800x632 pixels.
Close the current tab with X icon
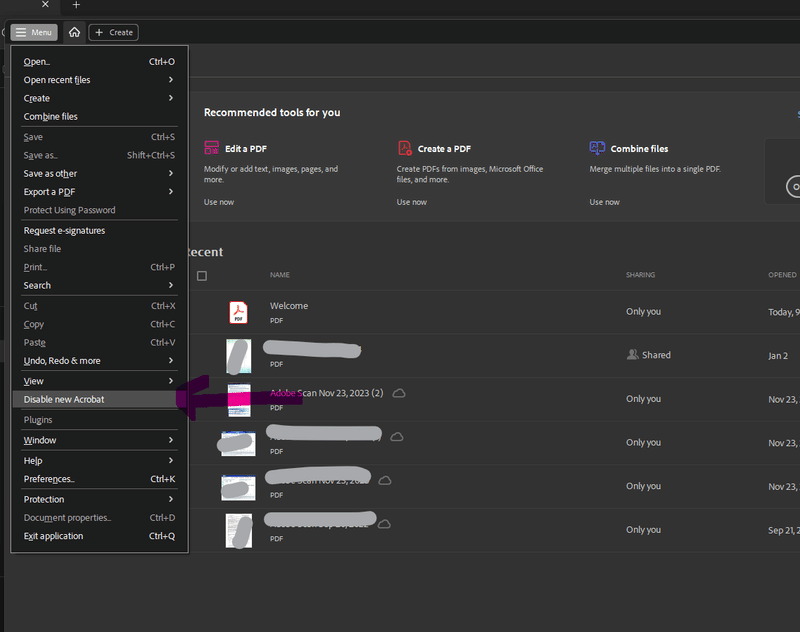point(45,5)
